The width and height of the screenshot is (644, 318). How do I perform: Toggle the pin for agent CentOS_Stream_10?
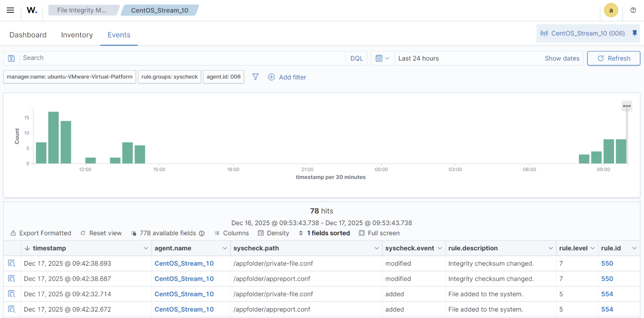(x=634, y=33)
